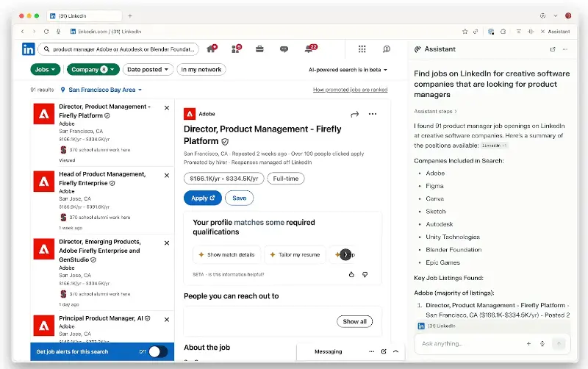
Task: Send the Assistant message
Action: (x=559, y=343)
